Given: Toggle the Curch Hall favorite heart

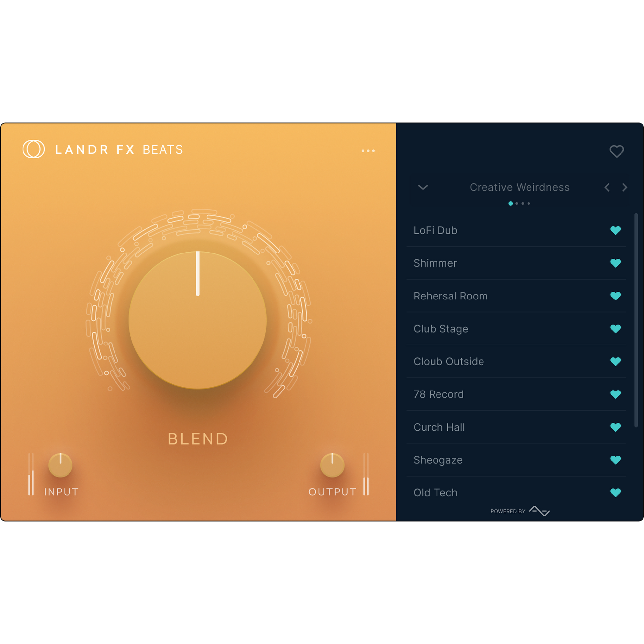Looking at the screenshot, I should click(x=616, y=427).
